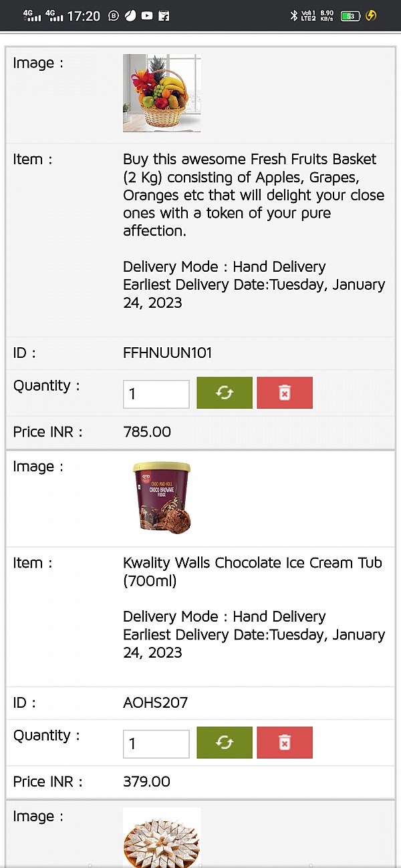Refresh quantity for Fresh Fruits Basket
401x868 pixels.
225,393
